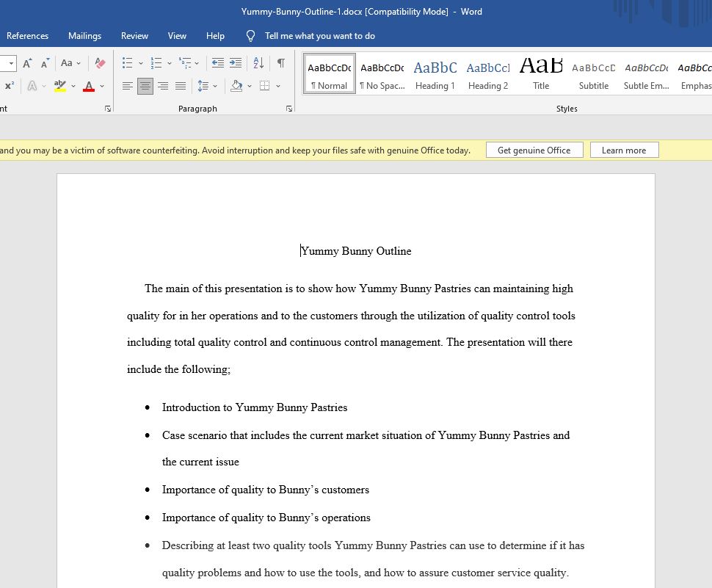Select the Normal style
Screen dimensions: 712x588
point(330,74)
